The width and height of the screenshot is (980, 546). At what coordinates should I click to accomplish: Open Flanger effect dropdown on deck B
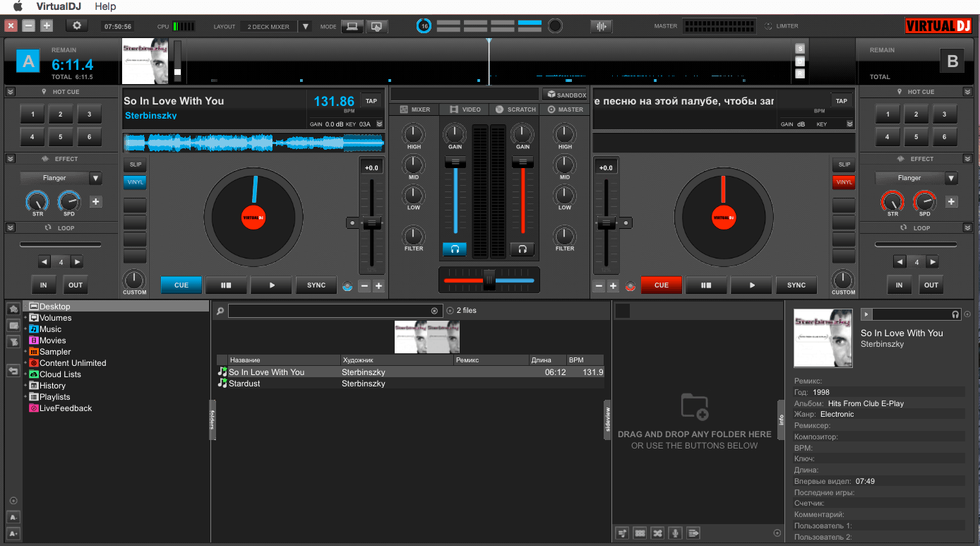pyautogui.click(x=951, y=178)
